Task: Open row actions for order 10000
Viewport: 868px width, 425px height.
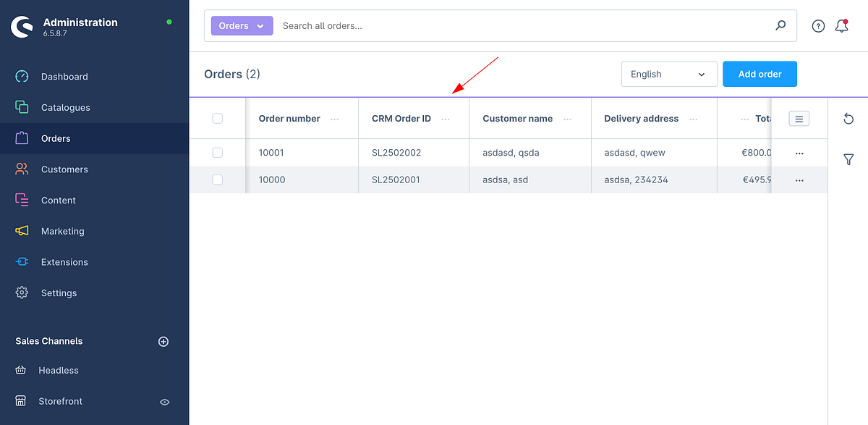Action: click(799, 180)
